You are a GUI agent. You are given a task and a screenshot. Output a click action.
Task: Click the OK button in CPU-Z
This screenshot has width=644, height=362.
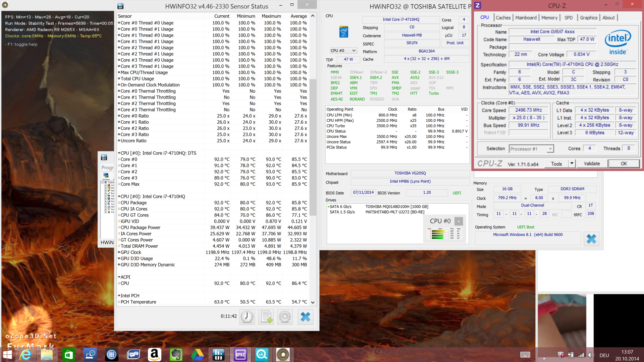coord(624,164)
